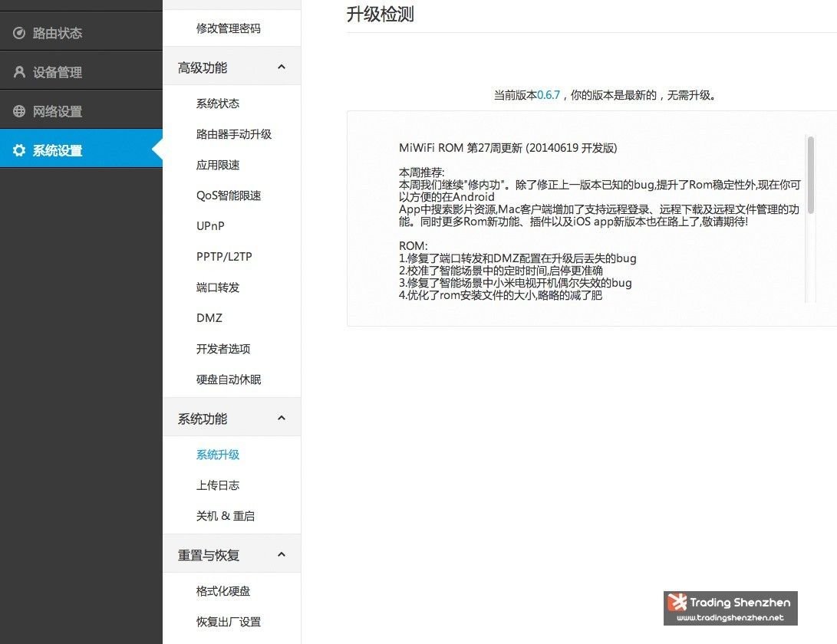
Task: Open the UPnP page
Action: [x=210, y=226]
